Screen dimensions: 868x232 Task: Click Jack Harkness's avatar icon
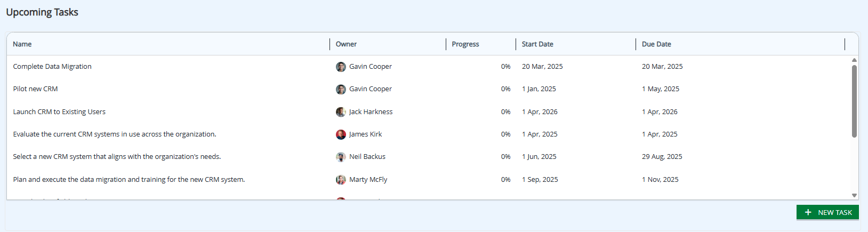[x=341, y=112]
